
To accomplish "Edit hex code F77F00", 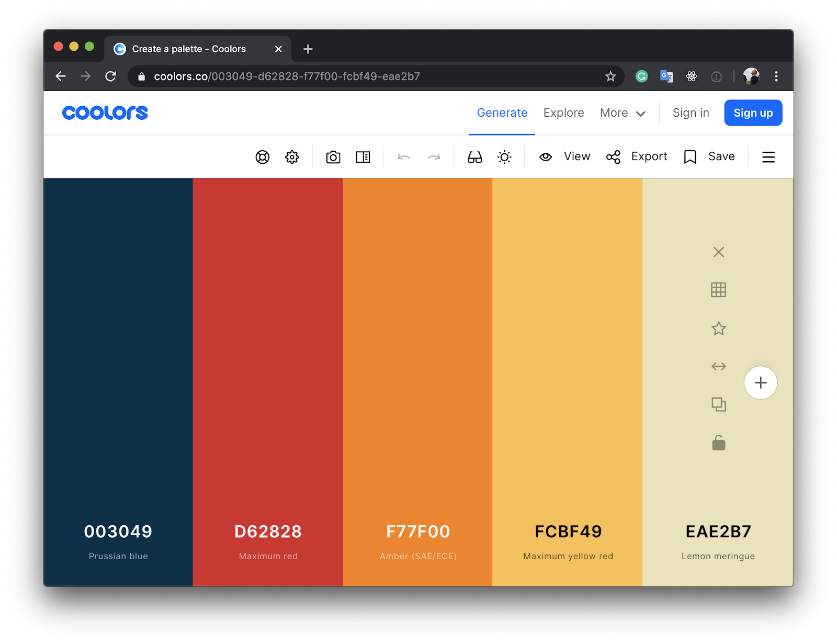I will [x=418, y=532].
